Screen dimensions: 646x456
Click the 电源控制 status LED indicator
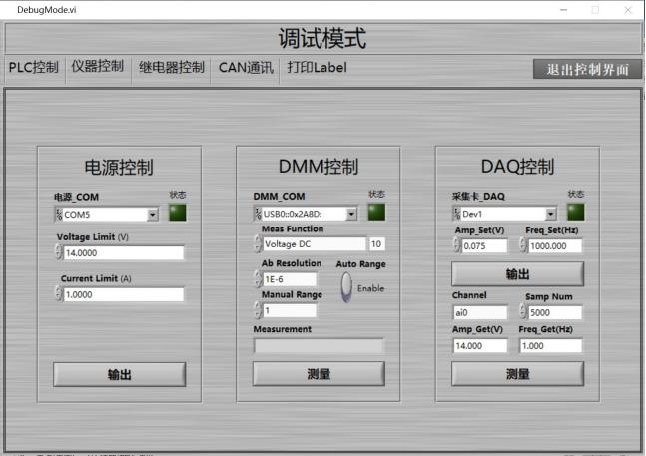tap(177, 212)
